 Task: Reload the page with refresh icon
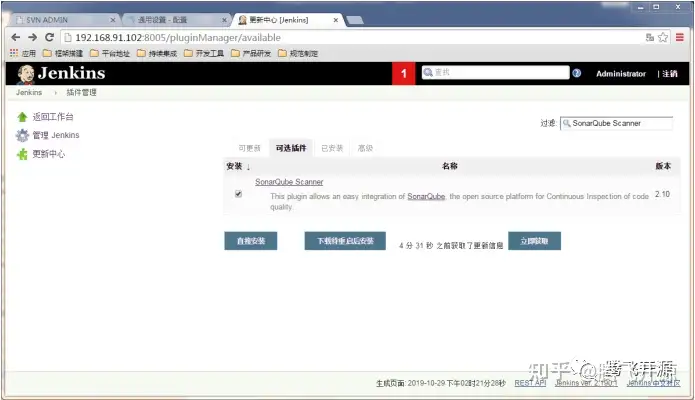(x=49, y=38)
